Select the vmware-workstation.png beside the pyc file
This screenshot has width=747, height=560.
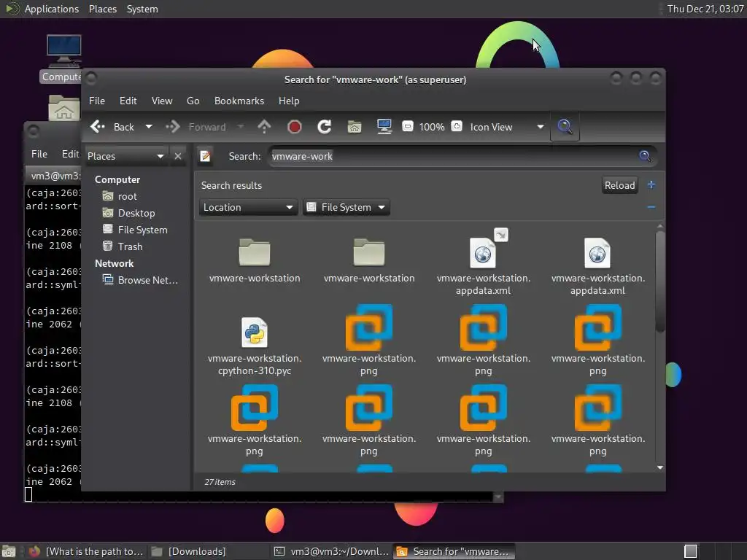click(x=368, y=341)
